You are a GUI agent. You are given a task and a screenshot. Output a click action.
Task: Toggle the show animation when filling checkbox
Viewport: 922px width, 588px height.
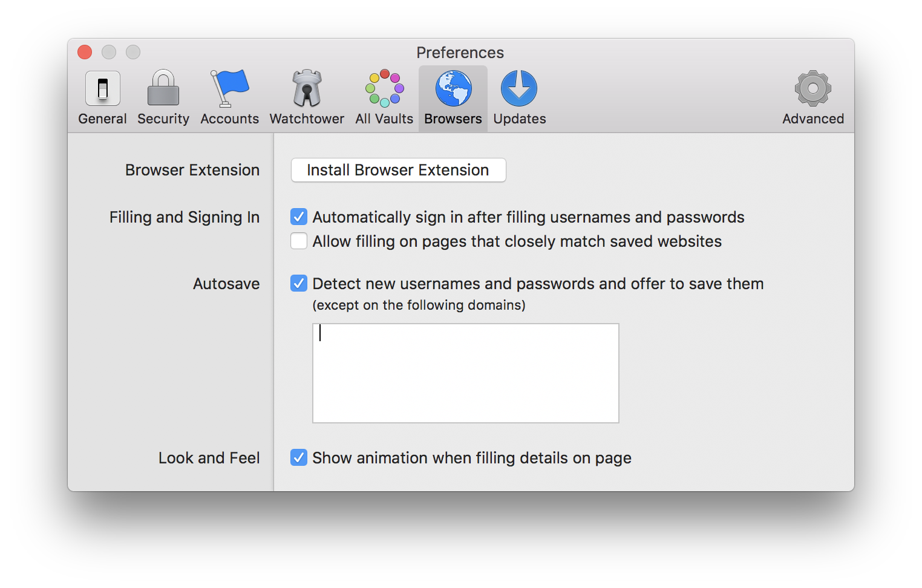299,457
